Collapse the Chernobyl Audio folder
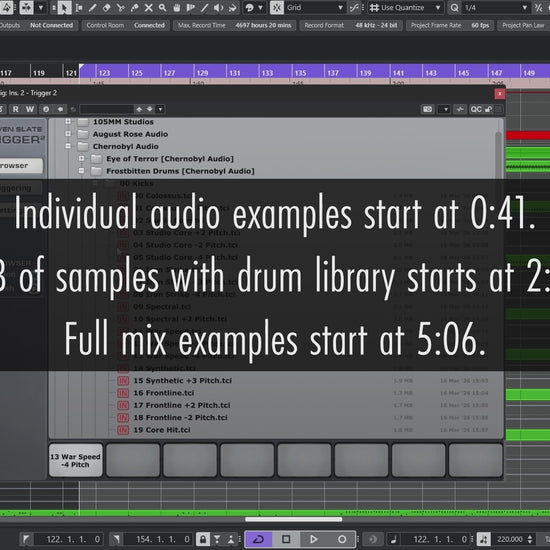Screen dimensions: 550x550 [x=68, y=146]
